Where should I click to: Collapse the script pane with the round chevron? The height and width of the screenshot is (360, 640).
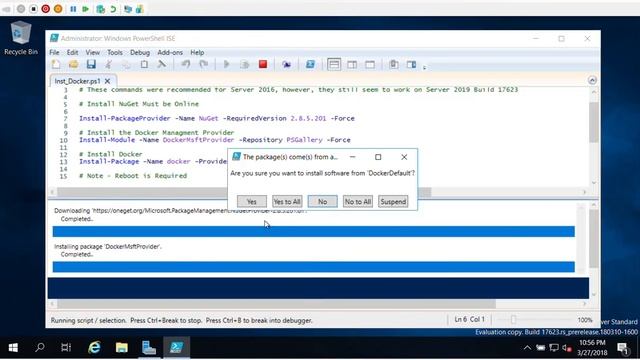(592, 80)
